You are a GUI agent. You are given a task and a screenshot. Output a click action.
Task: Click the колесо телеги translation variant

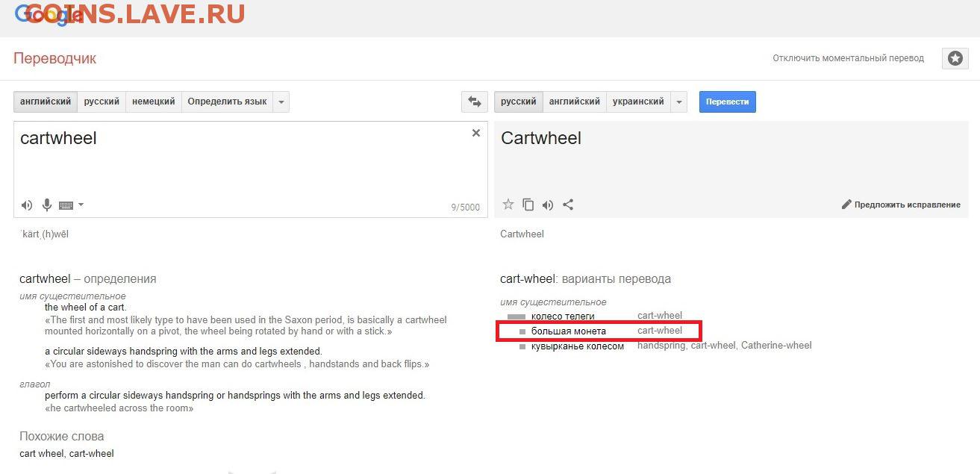(563, 316)
